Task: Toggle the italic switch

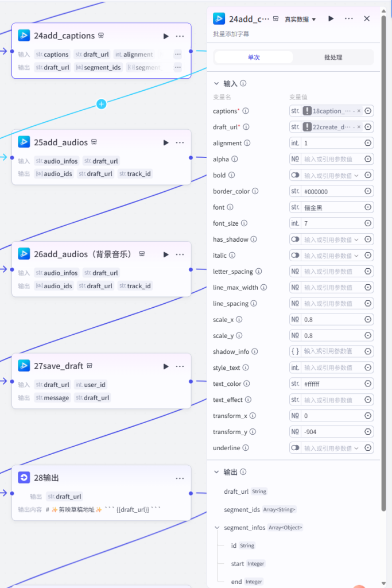Action: coord(296,256)
